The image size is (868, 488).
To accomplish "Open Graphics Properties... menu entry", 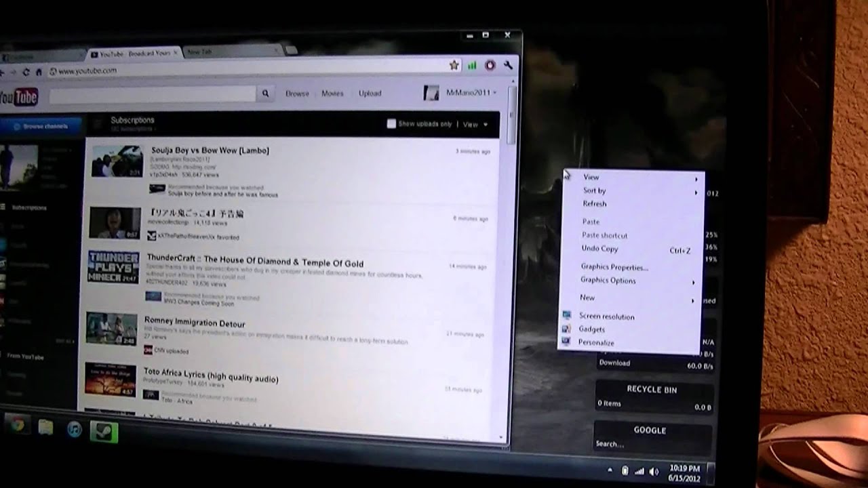I will 614,267.
